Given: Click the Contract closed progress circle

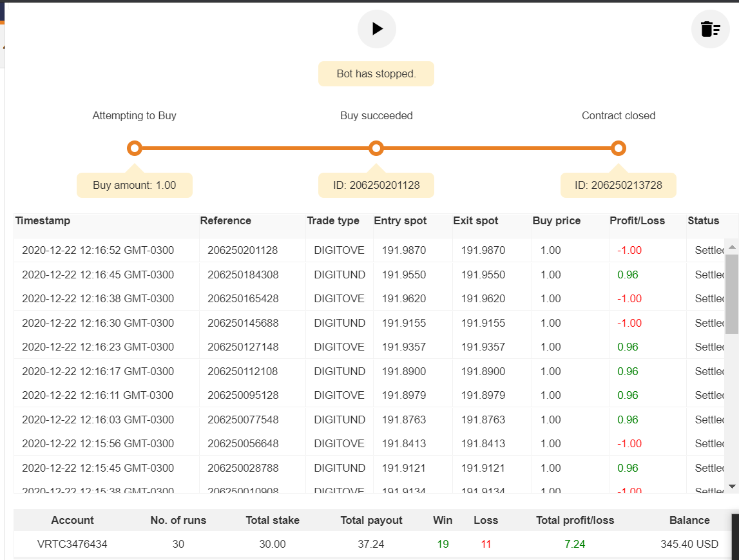Looking at the screenshot, I should pyautogui.click(x=619, y=148).
